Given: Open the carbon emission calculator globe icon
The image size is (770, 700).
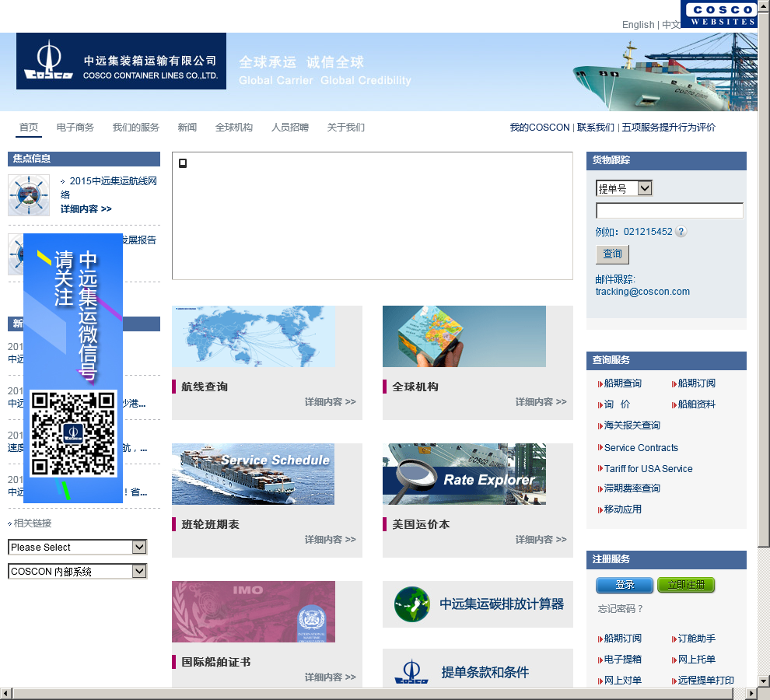Looking at the screenshot, I should [x=411, y=604].
